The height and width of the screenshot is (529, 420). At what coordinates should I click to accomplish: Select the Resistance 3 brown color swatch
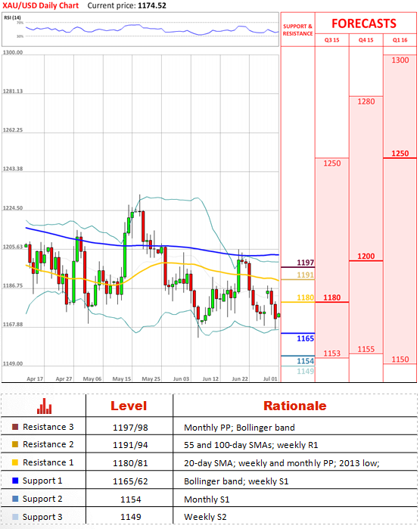(15, 427)
